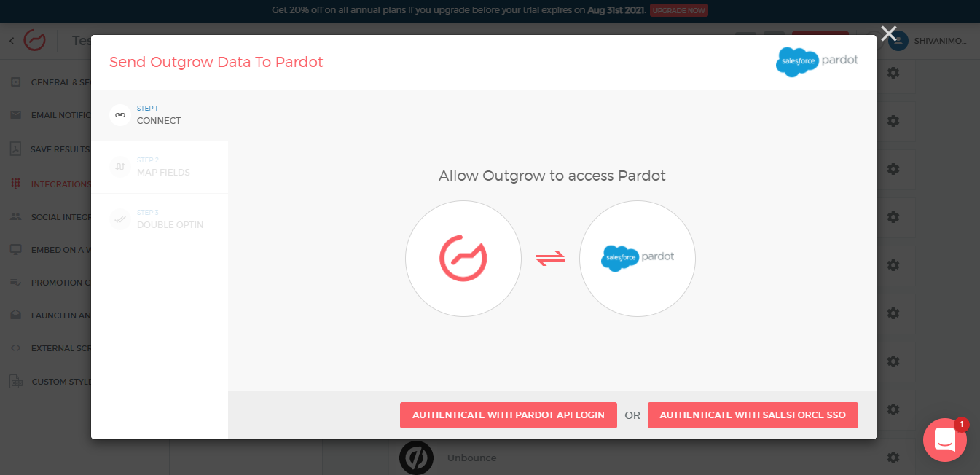Open Integrations menu item
This screenshot has width=980, height=475.
click(x=50, y=184)
